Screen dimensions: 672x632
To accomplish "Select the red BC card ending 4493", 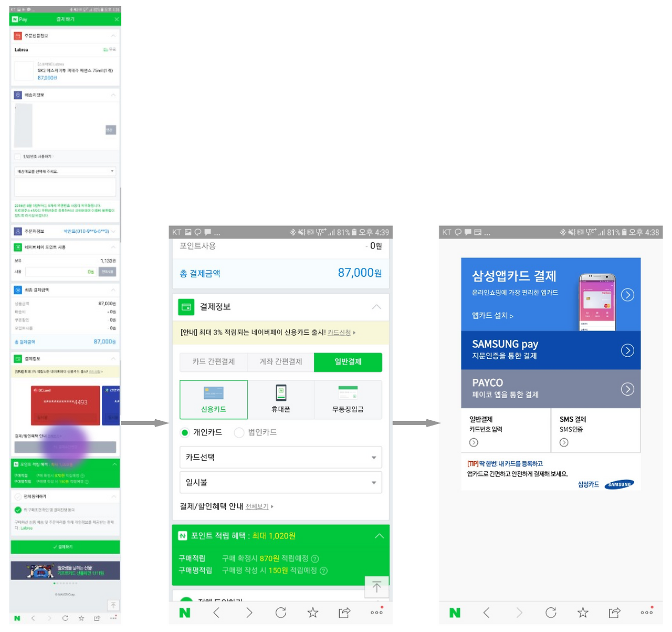I will pos(65,405).
